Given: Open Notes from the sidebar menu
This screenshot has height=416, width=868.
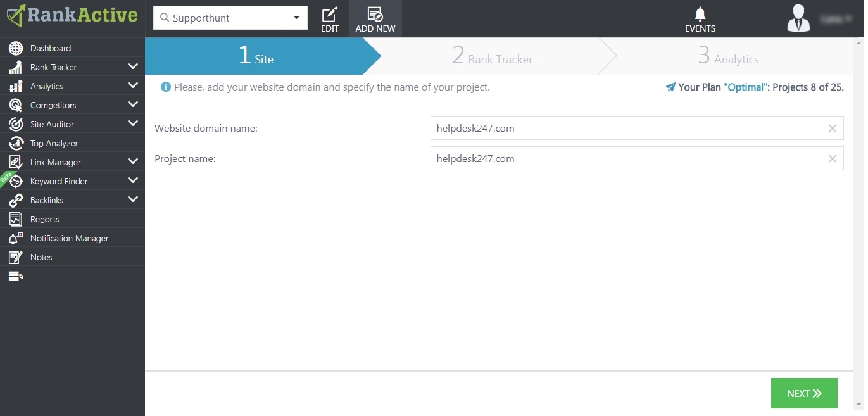Looking at the screenshot, I should point(41,257).
